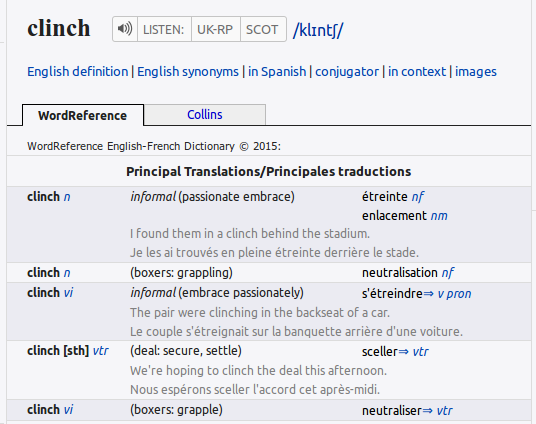Open the conjugator link

[x=347, y=72]
